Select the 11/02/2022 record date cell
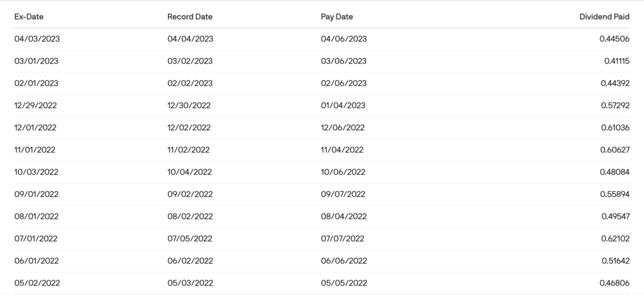Image resolution: width=644 pixels, height=295 pixels. pyautogui.click(x=189, y=150)
